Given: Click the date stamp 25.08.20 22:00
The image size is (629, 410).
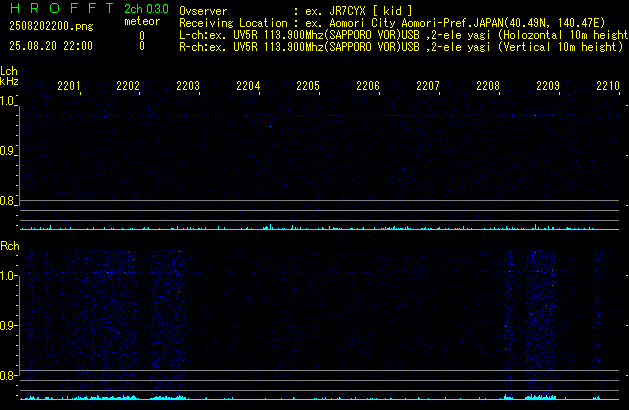Looking at the screenshot, I should [x=51, y=46].
